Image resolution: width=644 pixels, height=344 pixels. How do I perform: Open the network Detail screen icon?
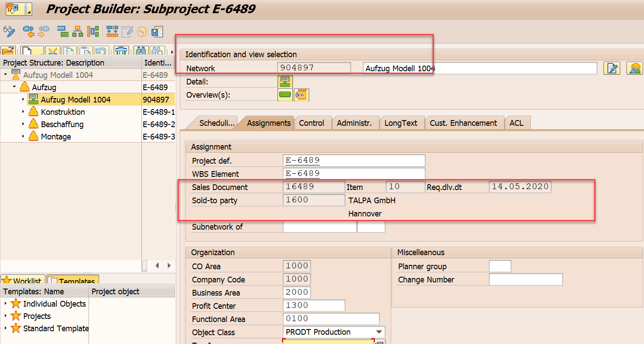[285, 81]
